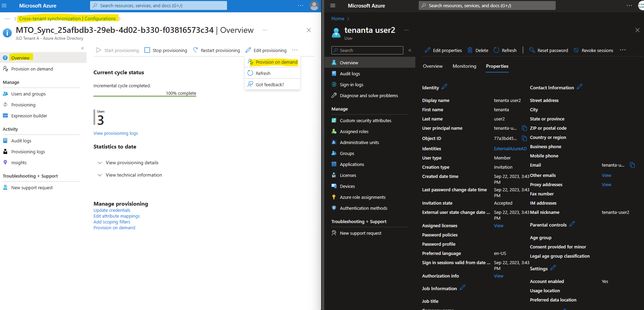644x310 pixels.
Task: Click Reset password in the user toolbar
Action: 548,50
